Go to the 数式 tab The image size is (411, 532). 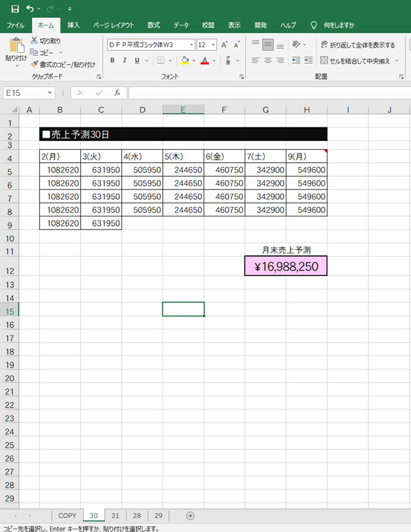(x=153, y=25)
